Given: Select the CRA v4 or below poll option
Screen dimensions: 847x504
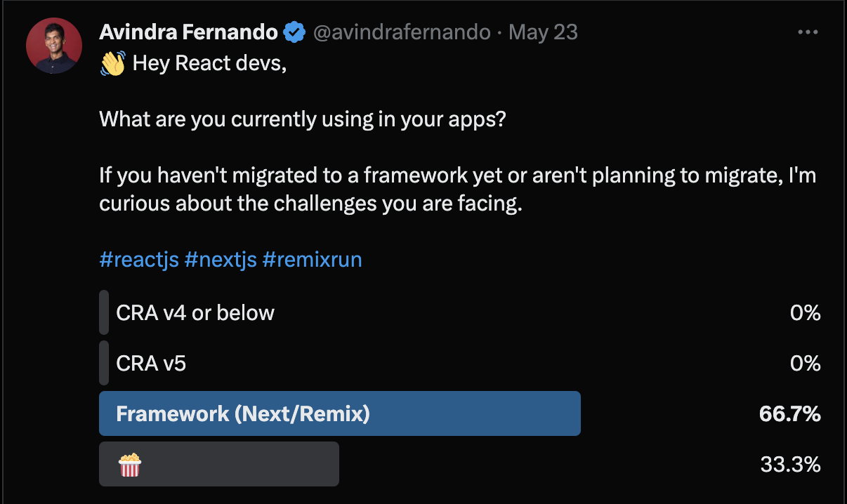Looking at the screenshot, I should (195, 312).
